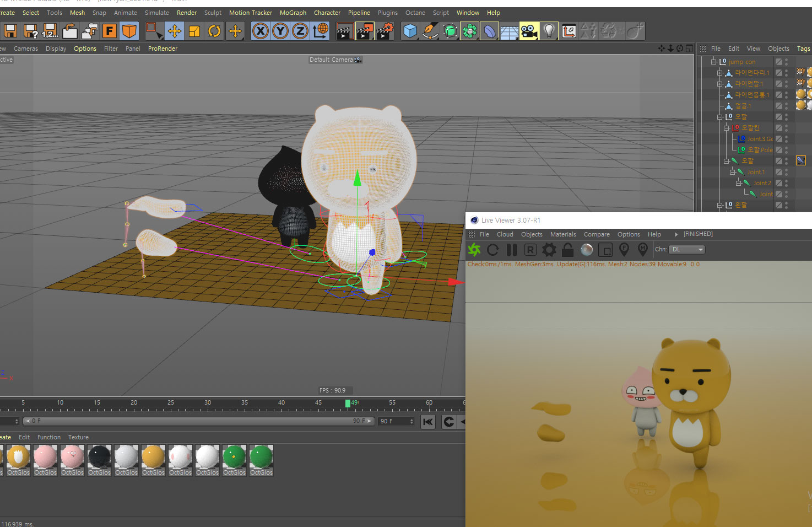
Task: Open Live Viewer Materials menu
Action: click(x=563, y=234)
